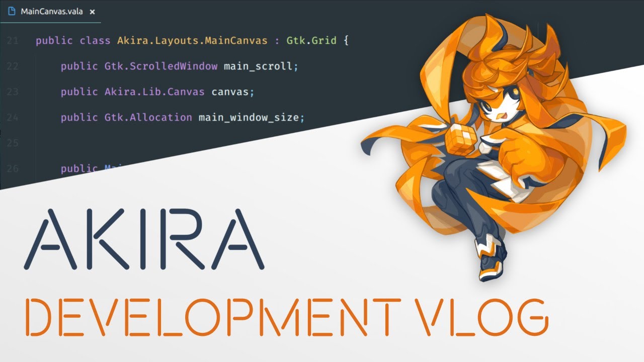Click line number 22 in the gutter

[13, 66]
